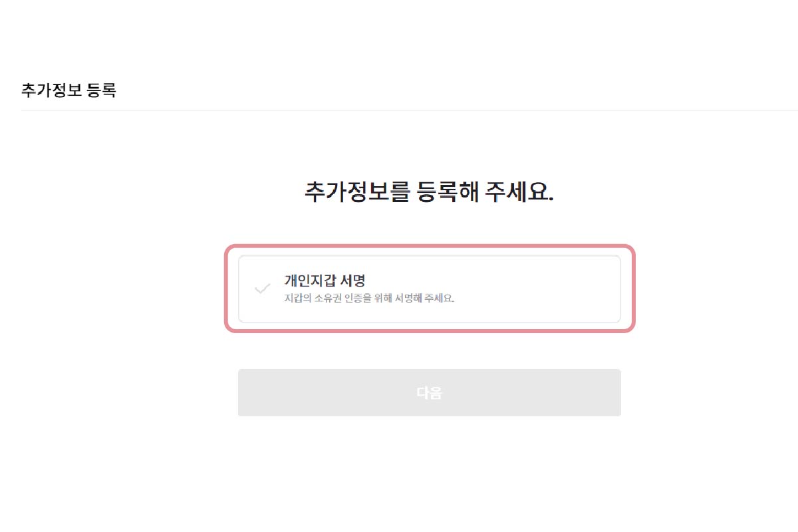Click the gray checkmark icon in the wallet card

click(x=263, y=289)
